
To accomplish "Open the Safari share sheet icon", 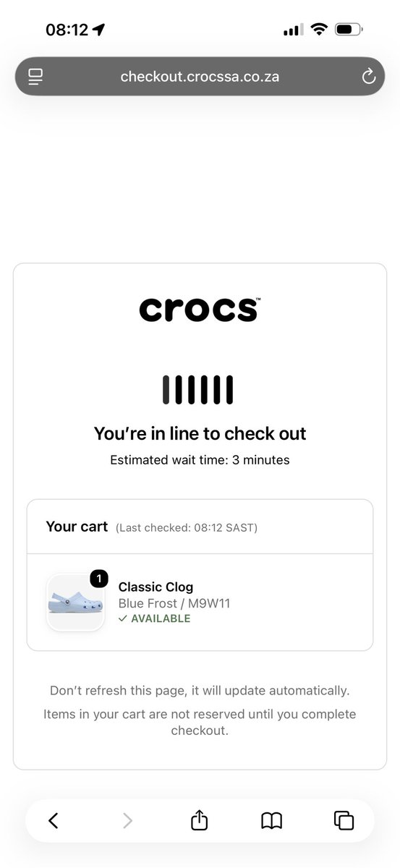I will coord(200,819).
